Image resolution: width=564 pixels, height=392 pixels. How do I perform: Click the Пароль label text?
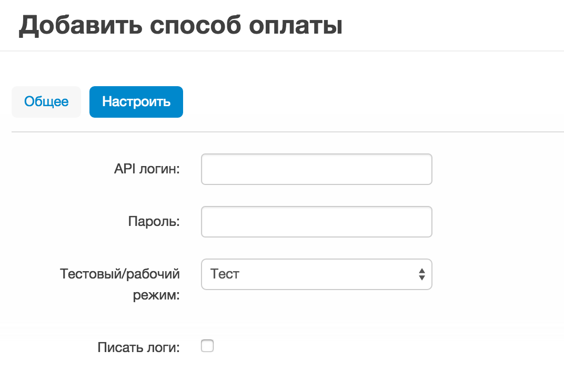pyautogui.click(x=154, y=222)
